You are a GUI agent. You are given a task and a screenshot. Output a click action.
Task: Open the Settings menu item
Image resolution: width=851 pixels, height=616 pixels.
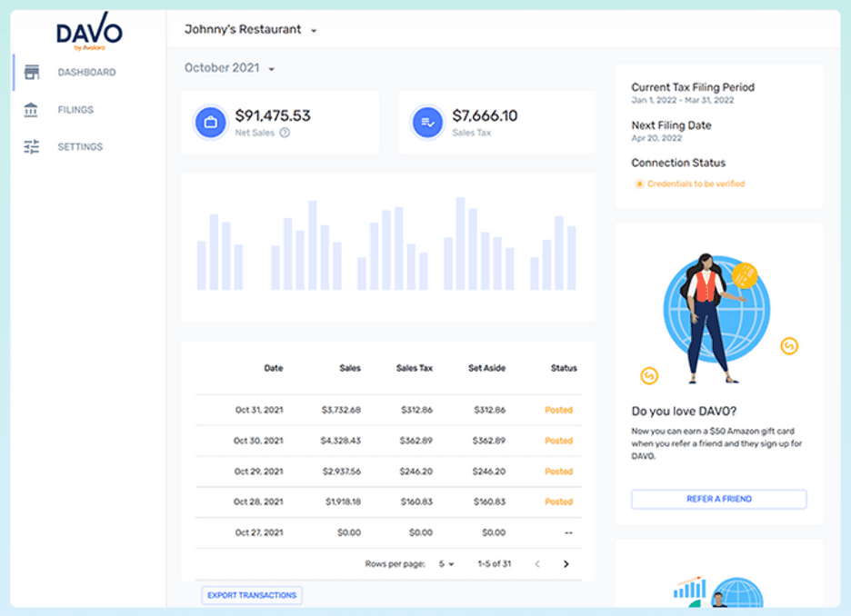pos(80,147)
